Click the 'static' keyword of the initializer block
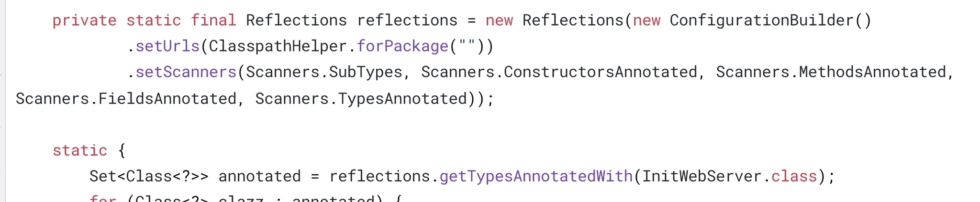 pos(80,150)
